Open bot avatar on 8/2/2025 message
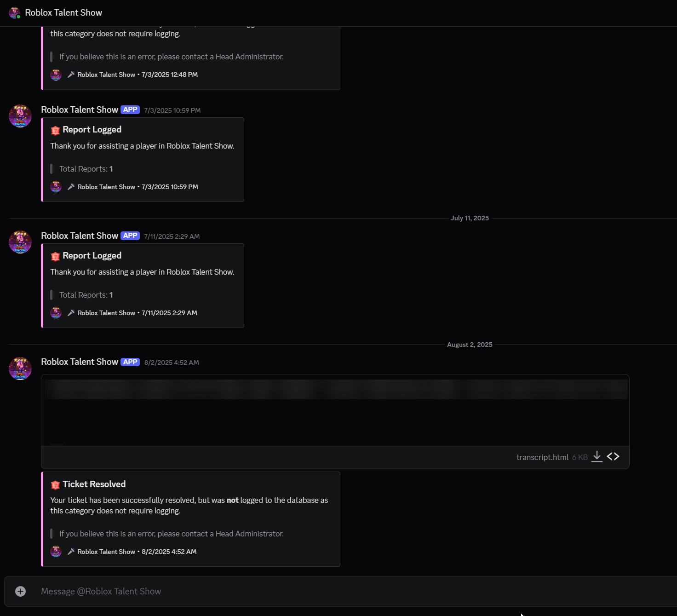The width and height of the screenshot is (677, 616). (x=20, y=368)
